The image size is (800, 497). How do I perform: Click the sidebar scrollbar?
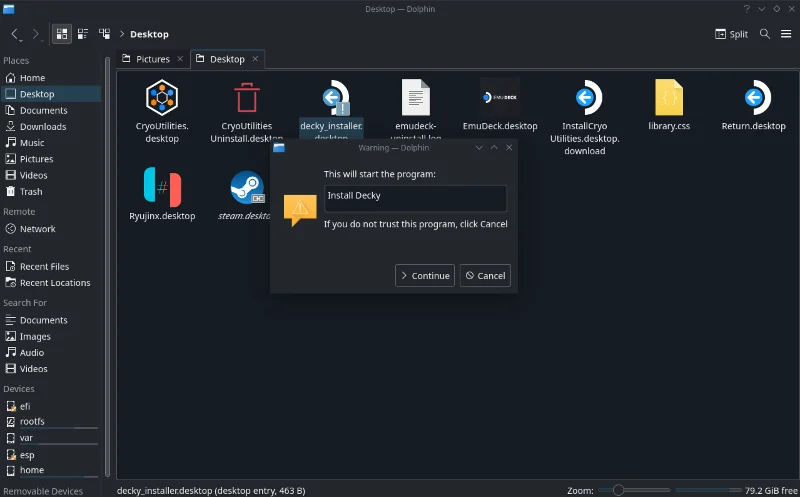107,265
